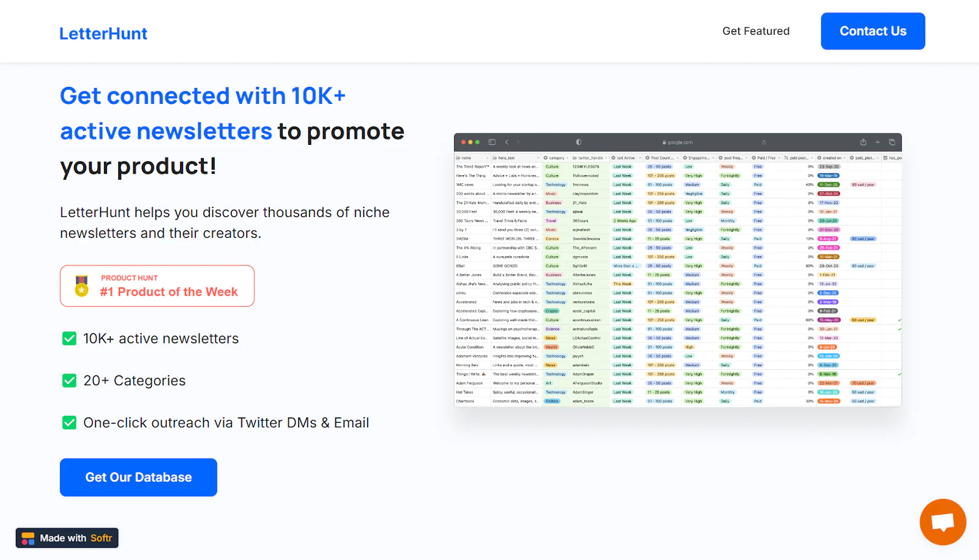Click the green checkmark beside 10K+ active newsletters

click(69, 339)
